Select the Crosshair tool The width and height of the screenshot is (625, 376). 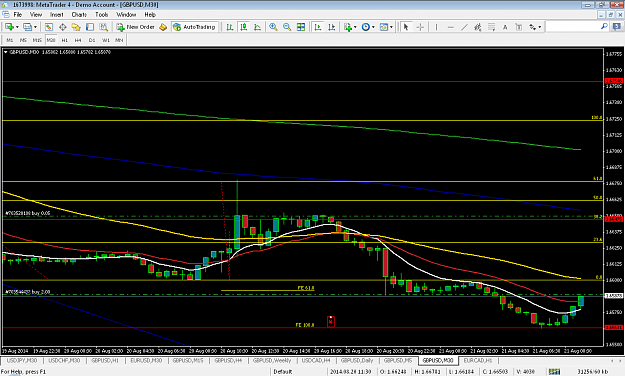[420, 27]
